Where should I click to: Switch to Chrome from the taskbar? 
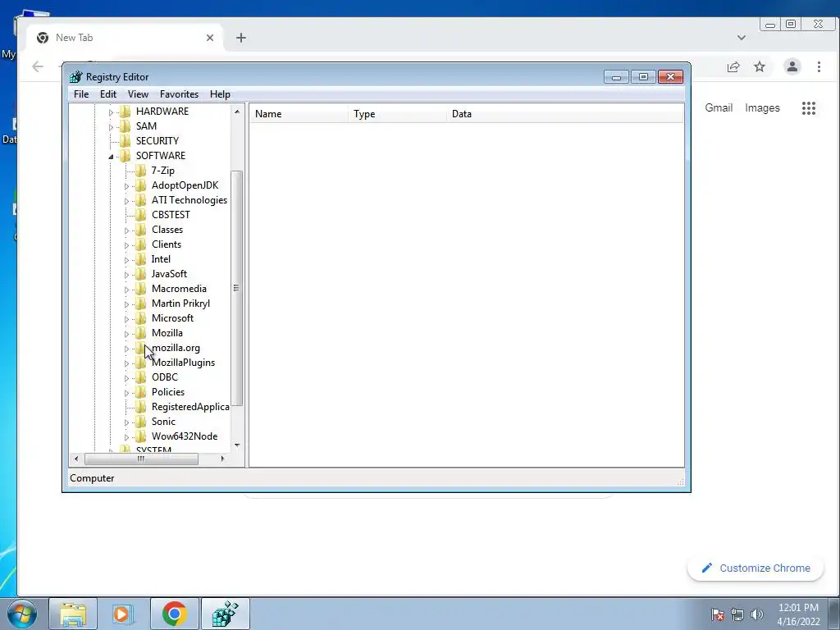[x=174, y=614]
